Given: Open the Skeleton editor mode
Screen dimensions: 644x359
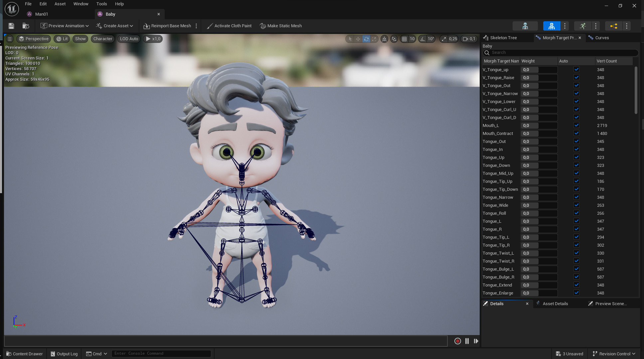Looking at the screenshot, I should tap(525, 26).
